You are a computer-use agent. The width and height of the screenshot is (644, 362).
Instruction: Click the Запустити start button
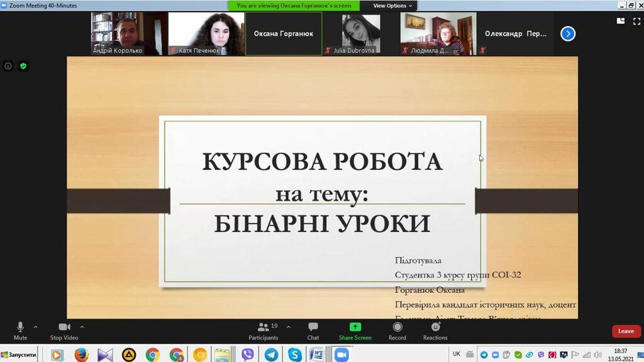pyautogui.click(x=19, y=356)
